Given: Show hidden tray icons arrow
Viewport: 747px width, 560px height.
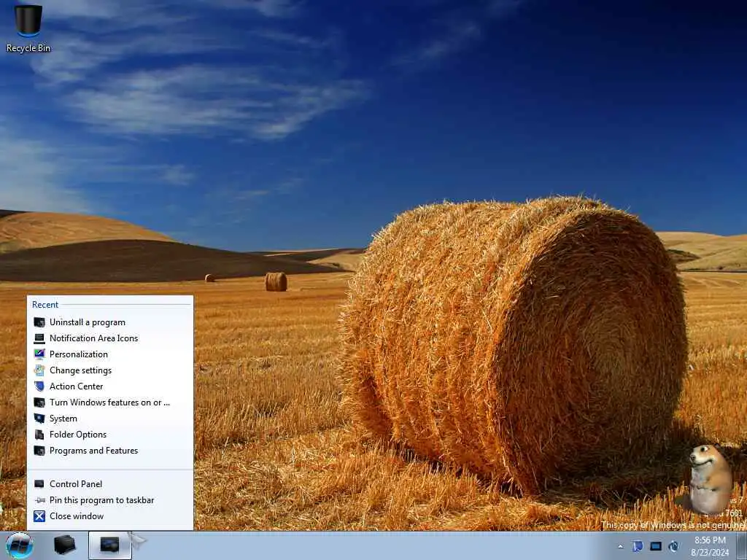Looking at the screenshot, I should point(620,546).
